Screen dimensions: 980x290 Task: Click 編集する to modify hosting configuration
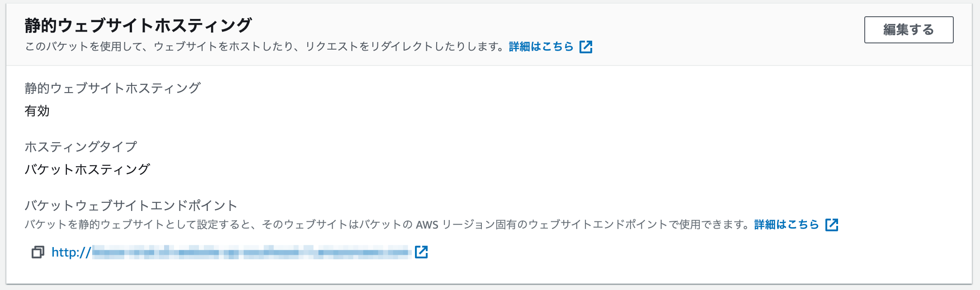908,31
